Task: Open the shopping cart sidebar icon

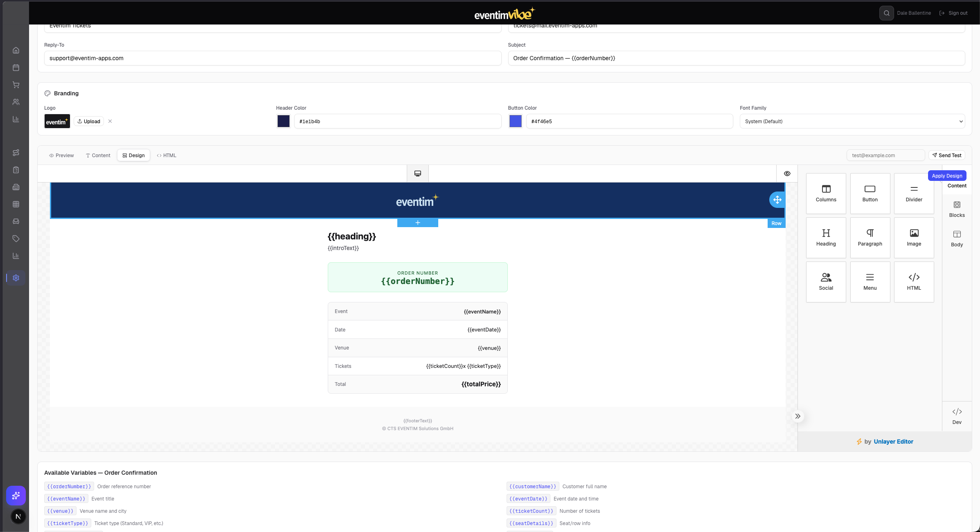Action: coord(16,85)
